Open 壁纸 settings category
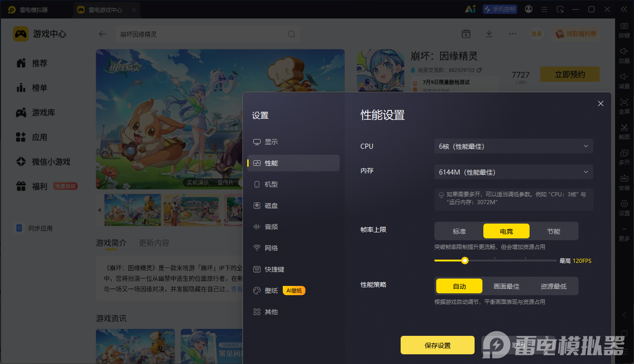 293,291
